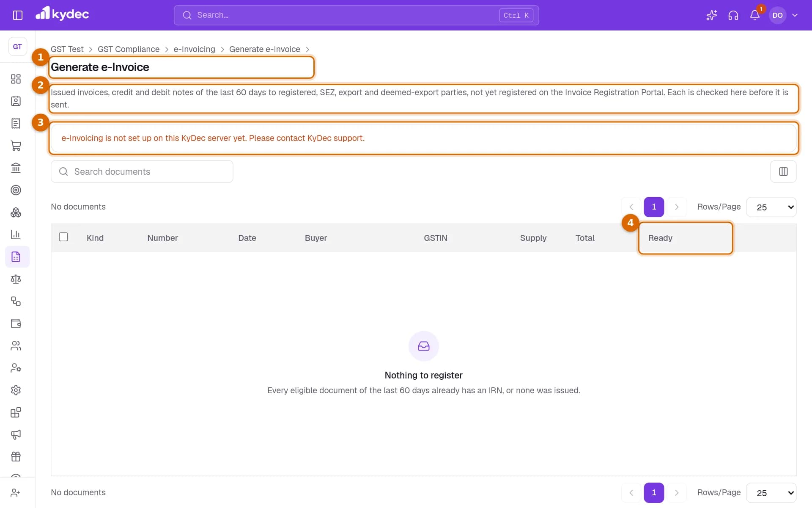The height and width of the screenshot is (508, 812).
Task: Open the gift icon in sidebar
Action: [x=16, y=457]
